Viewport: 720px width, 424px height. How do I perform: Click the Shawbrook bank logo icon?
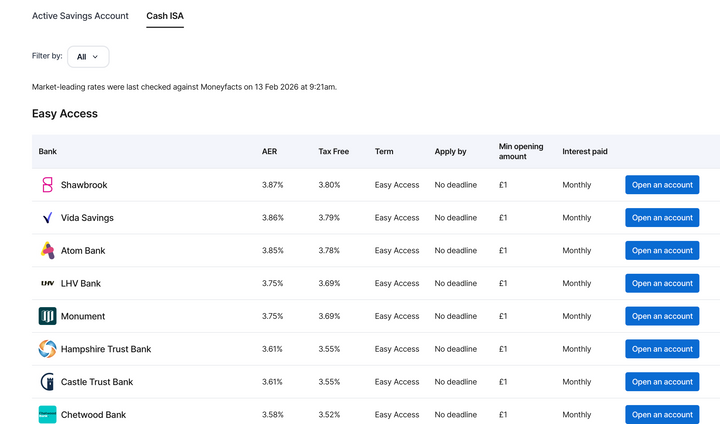[x=47, y=185]
